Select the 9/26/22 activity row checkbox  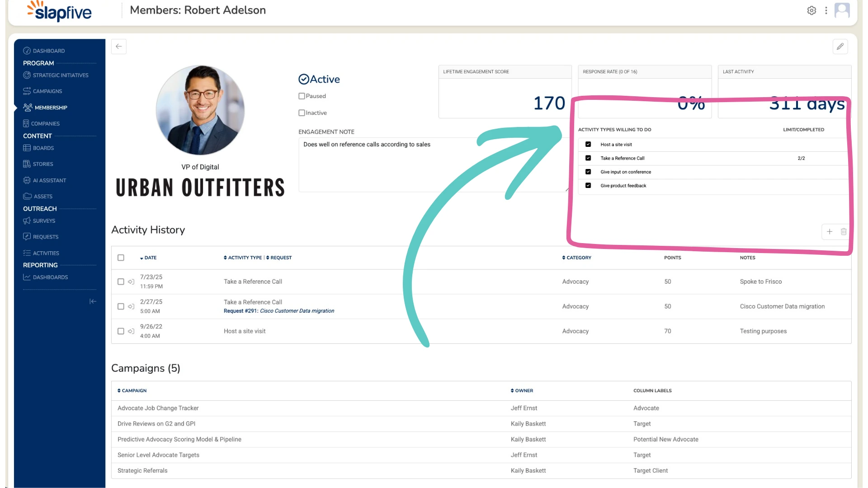tap(121, 331)
